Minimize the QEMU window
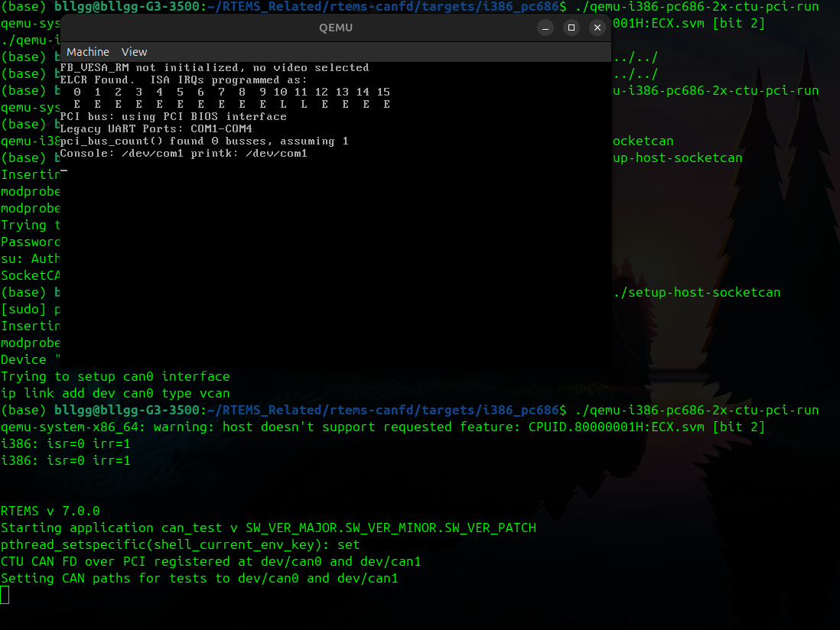Screen dimensions: 840x630 (x=545, y=28)
